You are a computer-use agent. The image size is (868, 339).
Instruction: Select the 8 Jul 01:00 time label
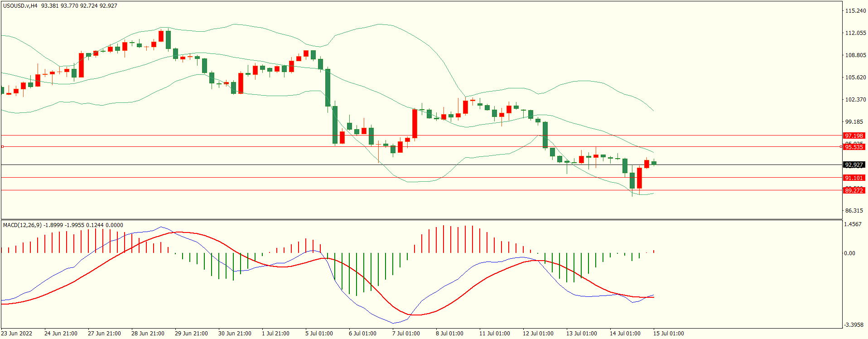[449, 334]
